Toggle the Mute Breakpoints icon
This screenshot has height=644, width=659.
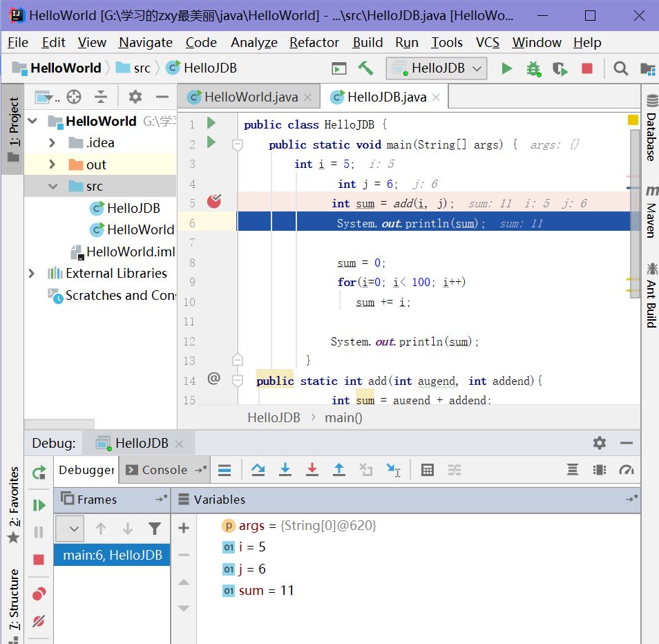39,621
